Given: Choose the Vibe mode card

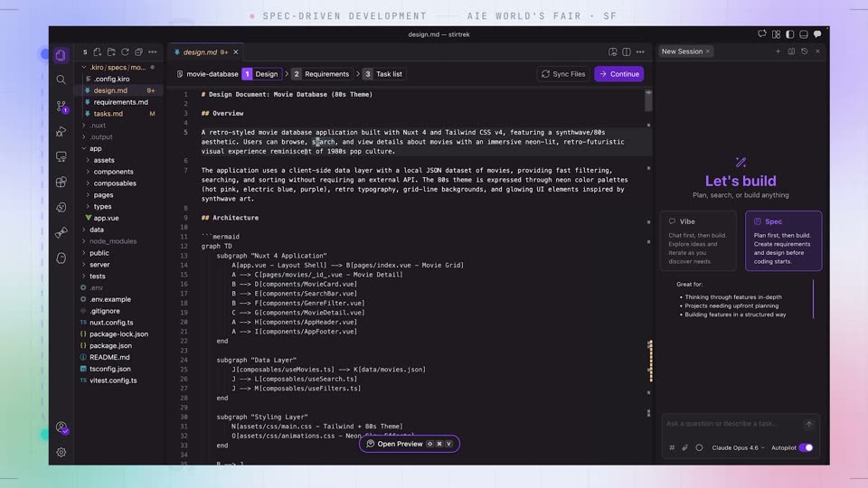Looking at the screenshot, I should tap(698, 240).
